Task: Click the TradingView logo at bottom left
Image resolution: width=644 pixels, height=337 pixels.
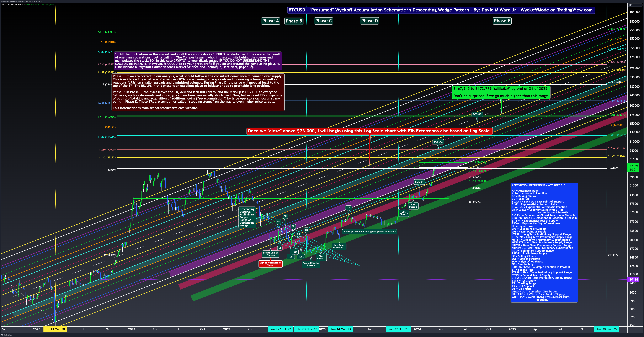Action: point(6,335)
